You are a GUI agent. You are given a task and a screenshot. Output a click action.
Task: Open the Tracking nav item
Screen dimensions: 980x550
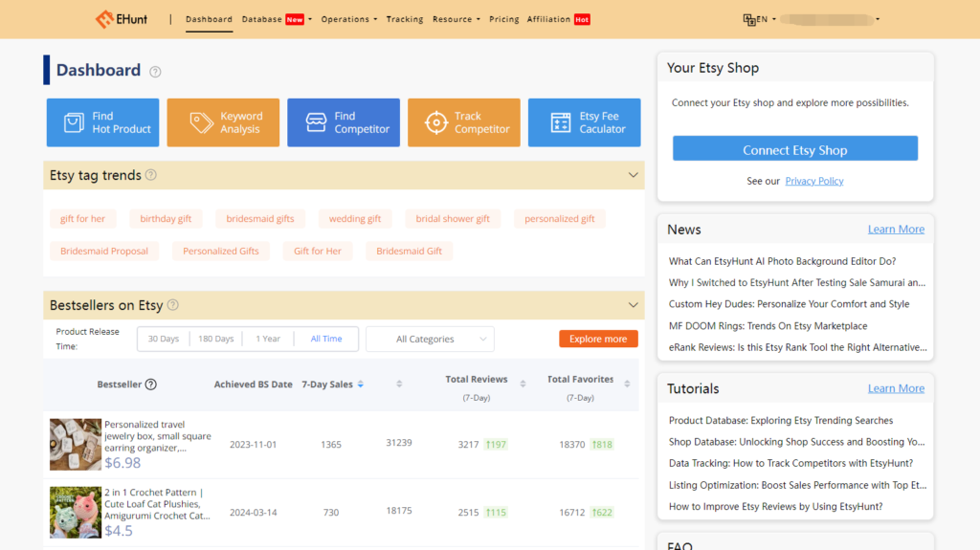(x=405, y=19)
